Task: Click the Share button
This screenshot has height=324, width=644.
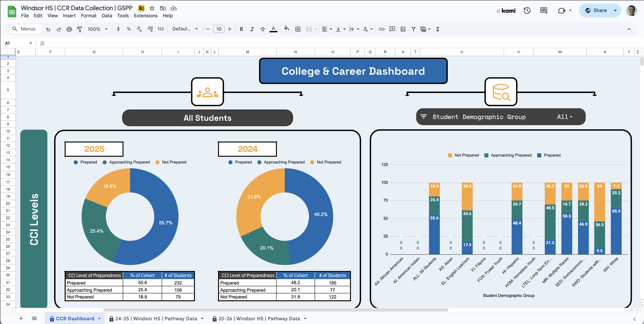Action: 596,11
